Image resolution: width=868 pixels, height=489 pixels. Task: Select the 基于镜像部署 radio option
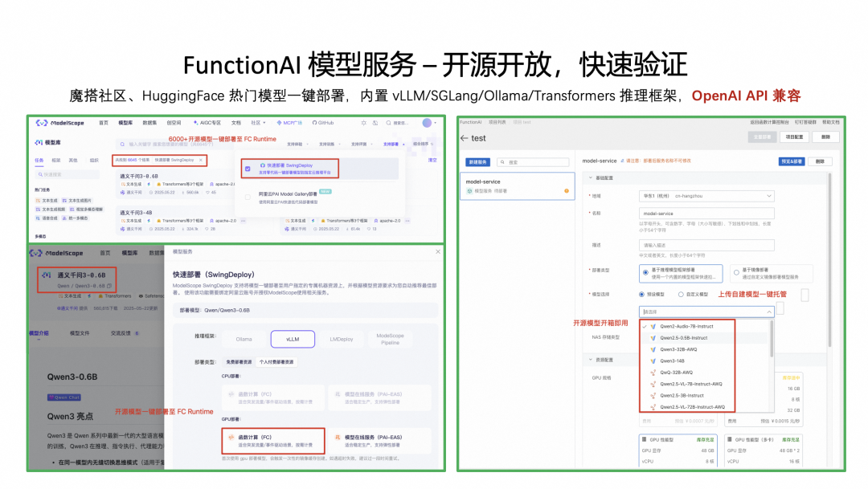[x=736, y=273]
